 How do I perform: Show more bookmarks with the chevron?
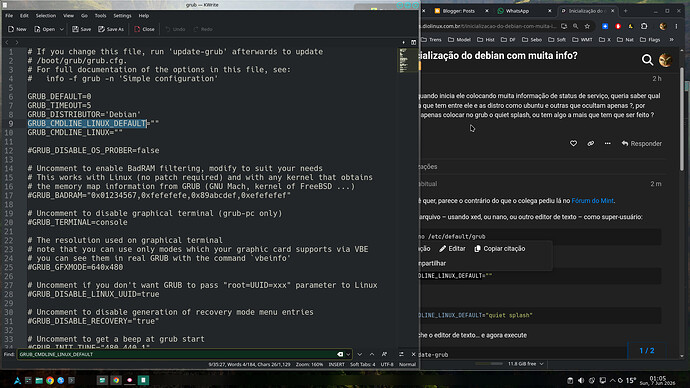672,40
